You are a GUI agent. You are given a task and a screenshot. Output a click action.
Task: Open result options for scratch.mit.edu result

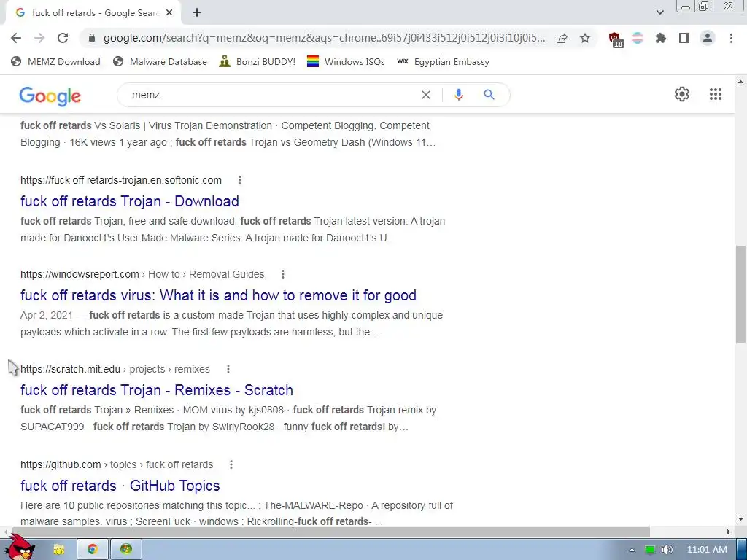[228, 369]
